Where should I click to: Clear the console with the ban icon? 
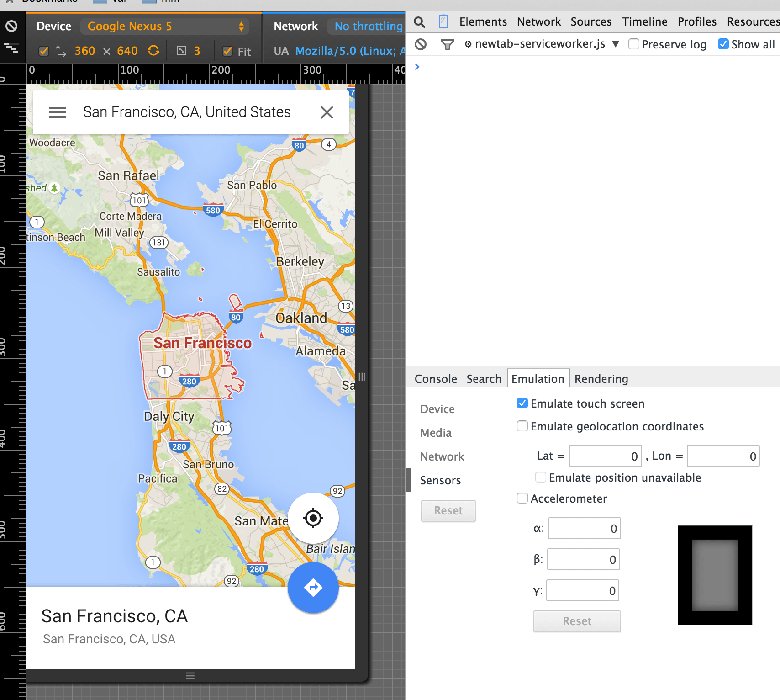pos(421,44)
